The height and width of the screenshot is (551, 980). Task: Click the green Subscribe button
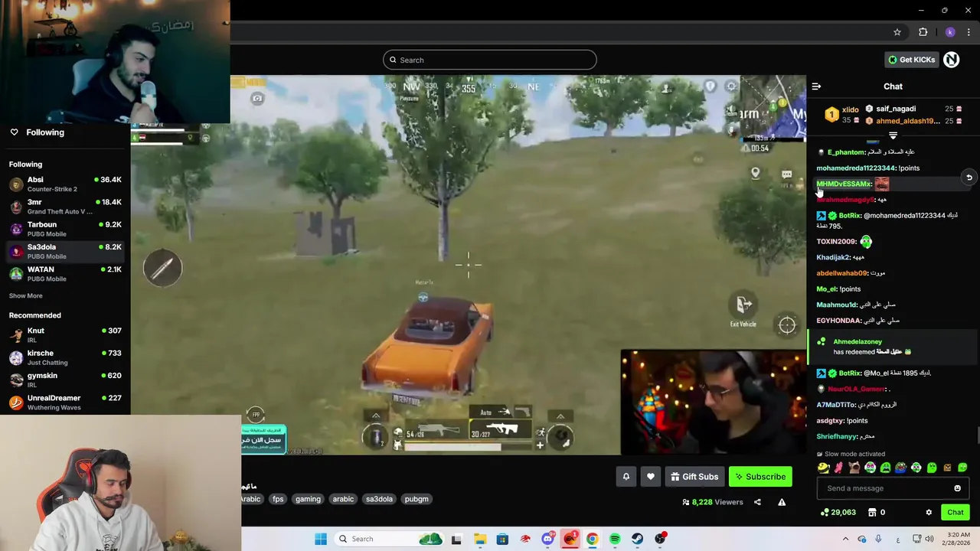tap(760, 477)
